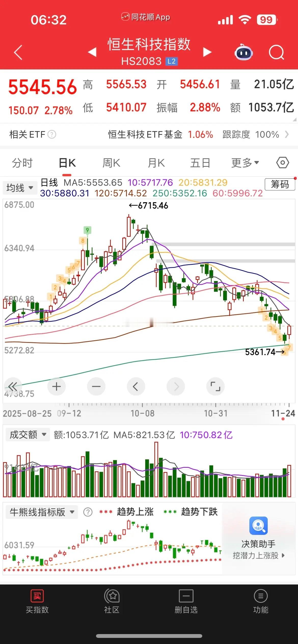The height and width of the screenshot is (644, 298).
Task: Tap the turnover 额:1053.71亿 readout
Action: [81, 435]
